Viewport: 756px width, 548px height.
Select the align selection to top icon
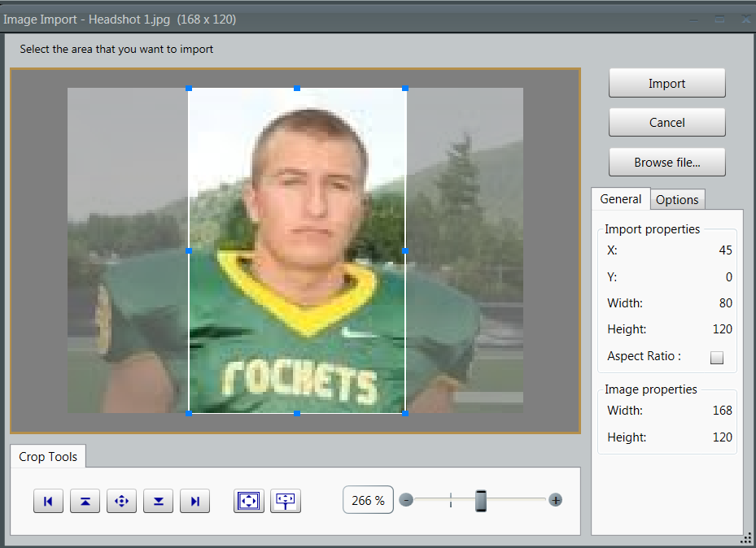click(x=85, y=501)
